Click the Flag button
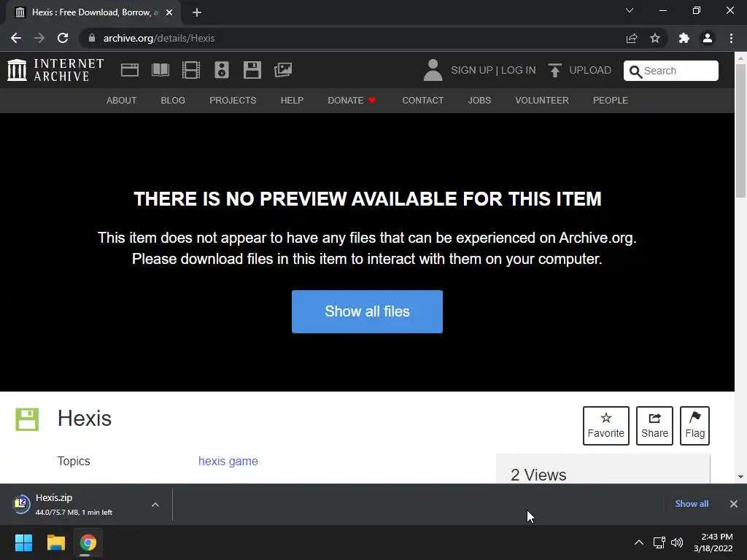Image resolution: width=747 pixels, height=560 pixels. pyautogui.click(x=695, y=426)
